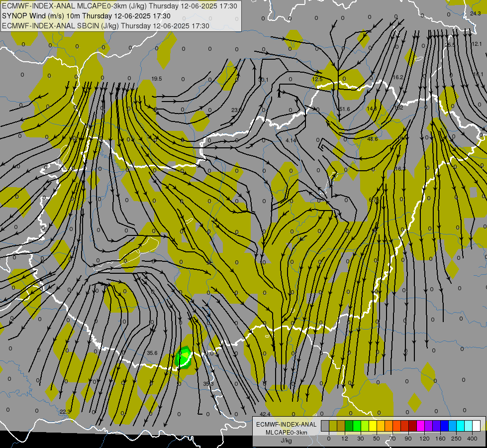This screenshot has width=487, height=448.
Task: Click the map value 35.6
Action: (152, 353)
